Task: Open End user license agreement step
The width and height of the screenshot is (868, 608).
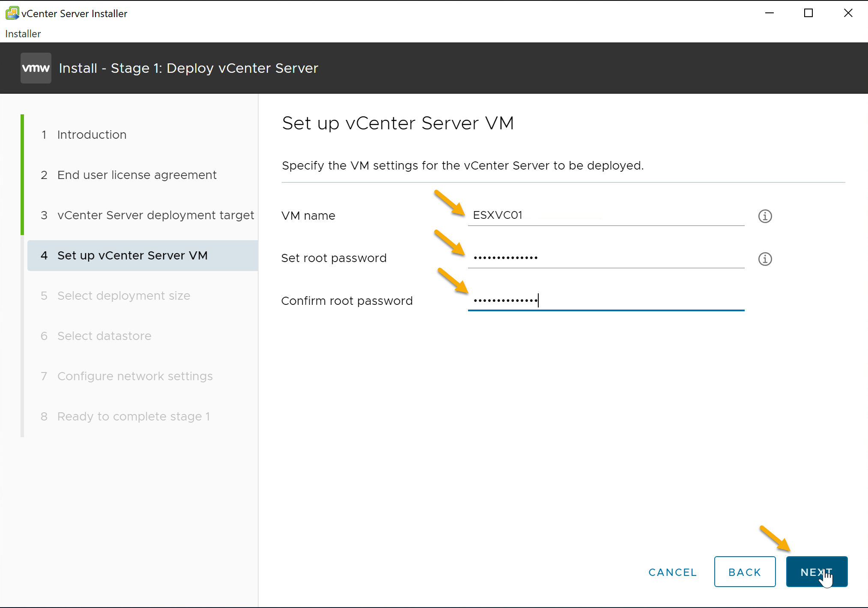Action: [x=137, y=175]
